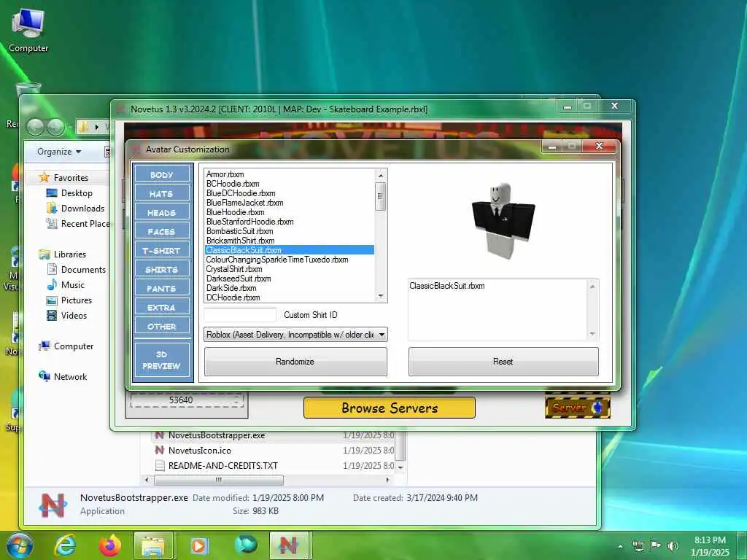Open the Roblox Asset Delivery dropdown
Viewport: 747px width, 560px height.
[295, 335]
